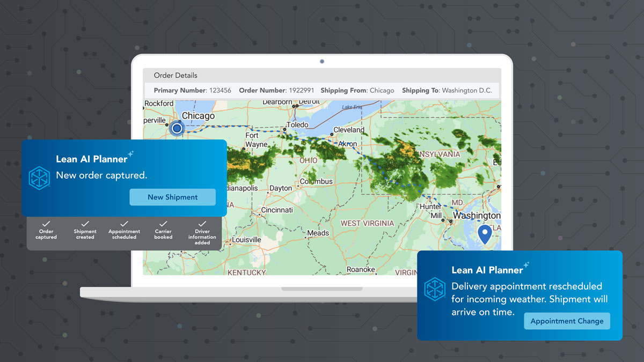Image resolution: width=644 pixels, height=362 pixels.
Task: Click the Cleveland label on the map
Action: pyautogui.click(x=349, y=130)
